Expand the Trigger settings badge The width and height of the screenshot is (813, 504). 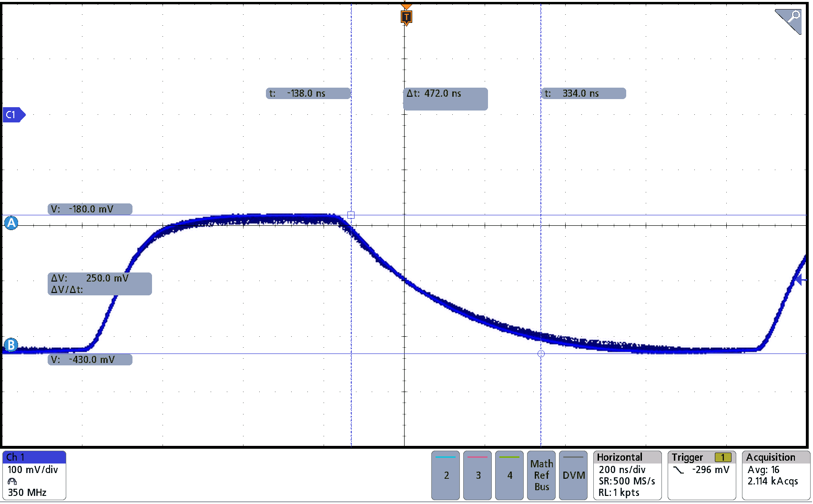[x=701, y=475]
